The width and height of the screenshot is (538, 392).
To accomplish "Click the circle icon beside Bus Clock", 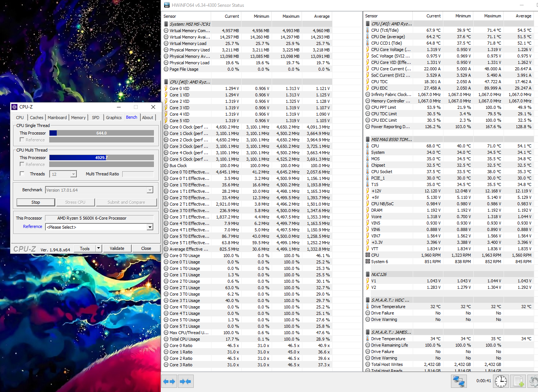I will point(166,166).
